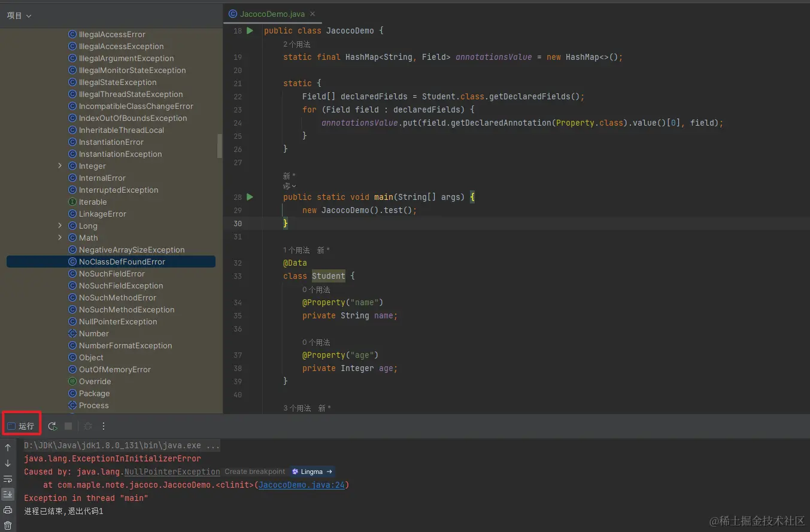Expand the Math tree node

pos(60,238)
